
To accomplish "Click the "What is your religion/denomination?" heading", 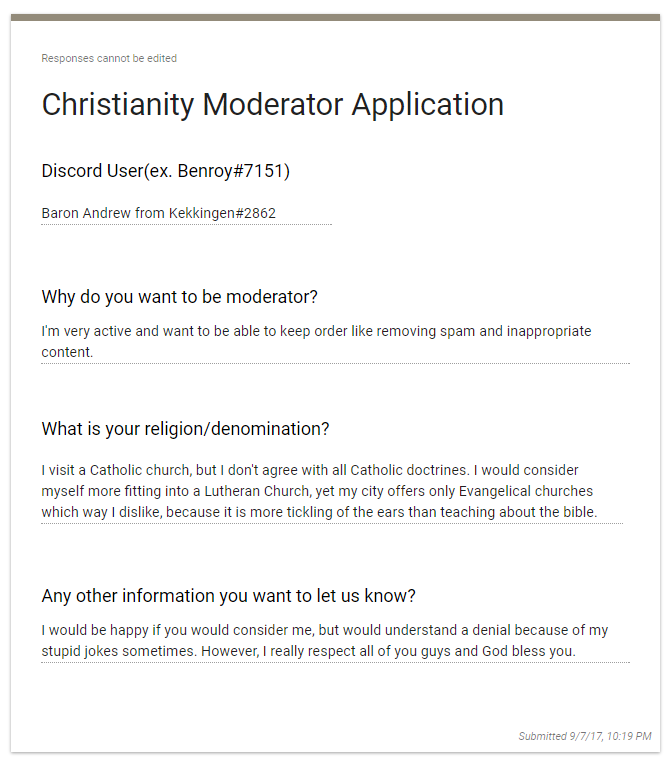I will coord(185,429).
